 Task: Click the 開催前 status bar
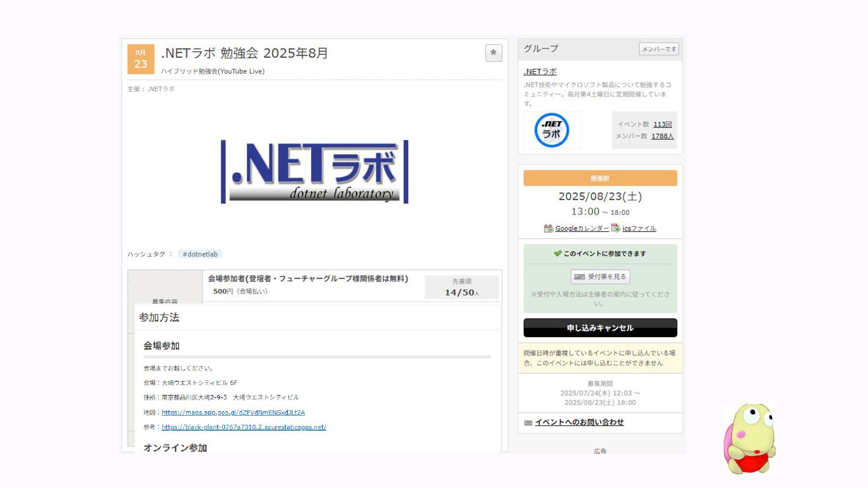point(600,178)
